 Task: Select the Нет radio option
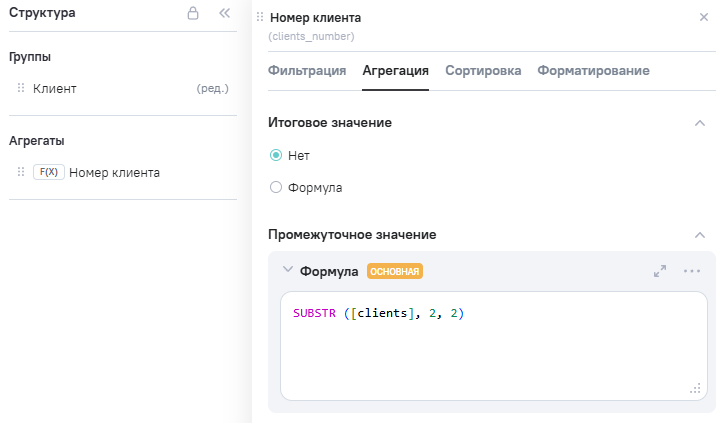(276, 155)
